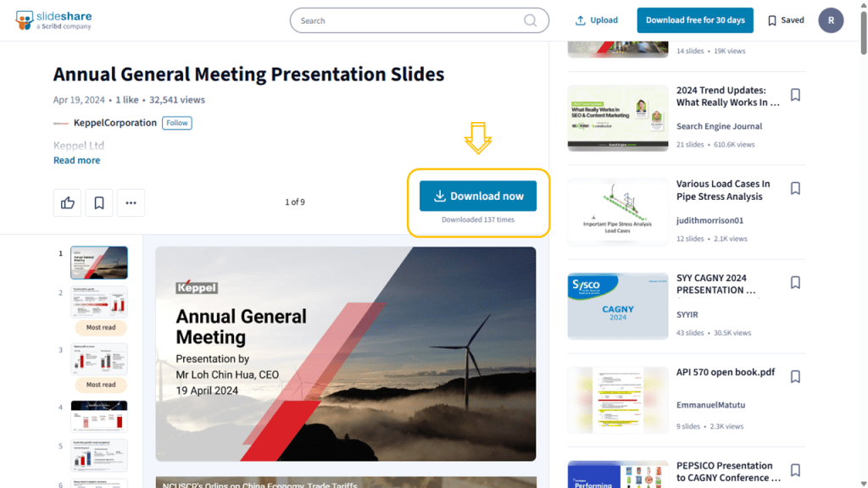Click the search magnifier icon
Viewport: 868px width, 488px height.
530,20
